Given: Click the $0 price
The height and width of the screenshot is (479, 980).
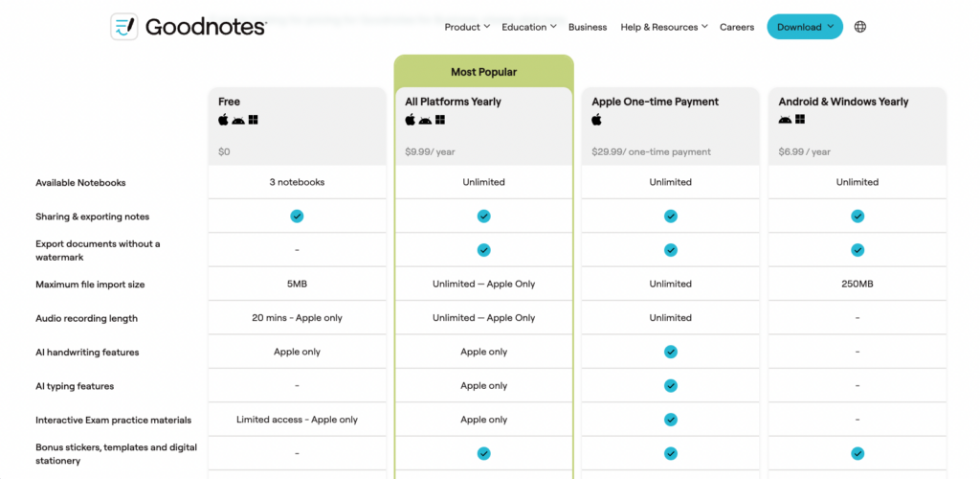Looking at the screenshot, I should [x=224, y=152].
